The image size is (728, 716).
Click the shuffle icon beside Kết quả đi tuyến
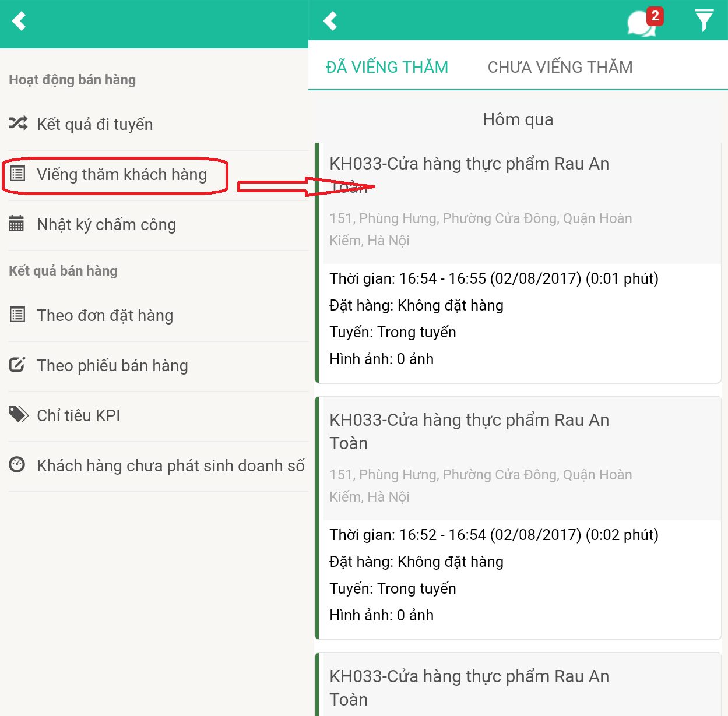18,124
